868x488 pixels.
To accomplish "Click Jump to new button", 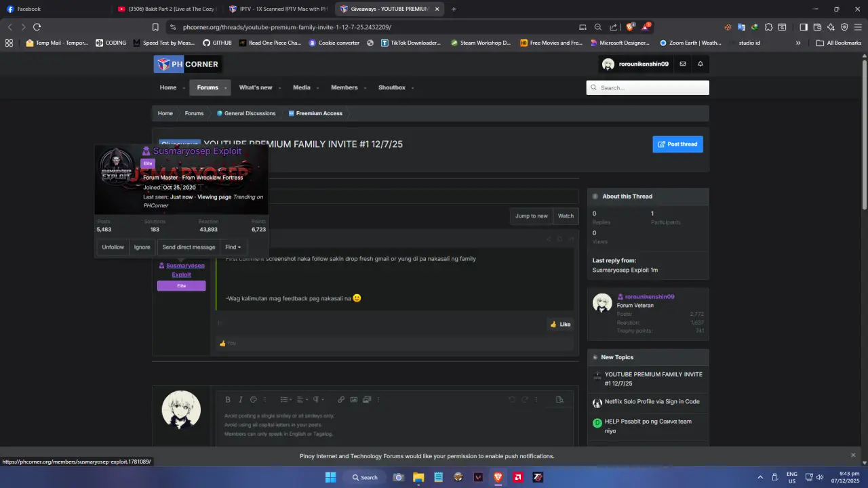I will click(532, 216).
